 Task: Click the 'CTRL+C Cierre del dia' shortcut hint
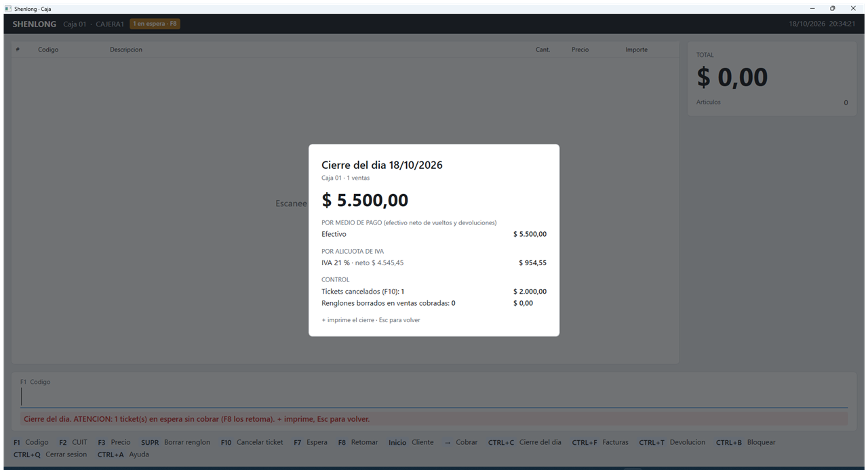coord(525,442)
